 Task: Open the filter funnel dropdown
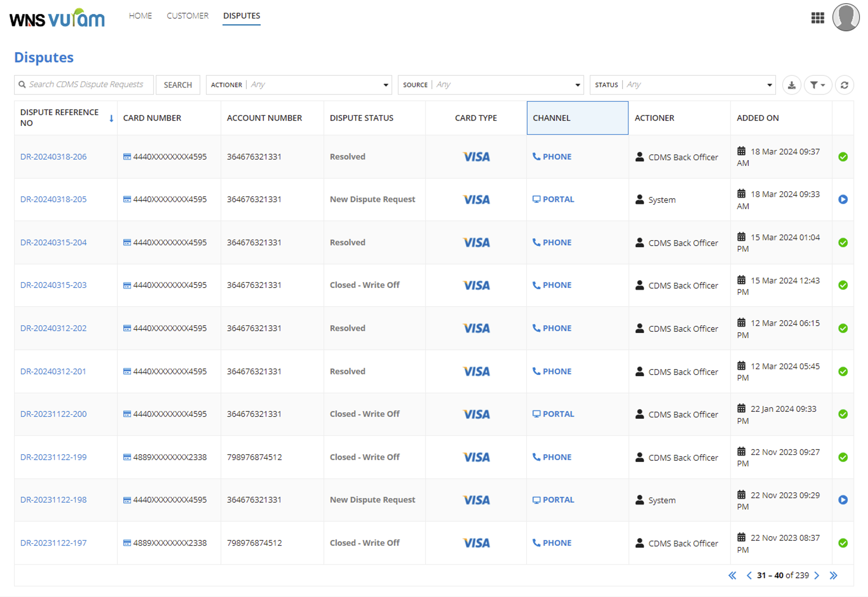(x=818, y=85)
